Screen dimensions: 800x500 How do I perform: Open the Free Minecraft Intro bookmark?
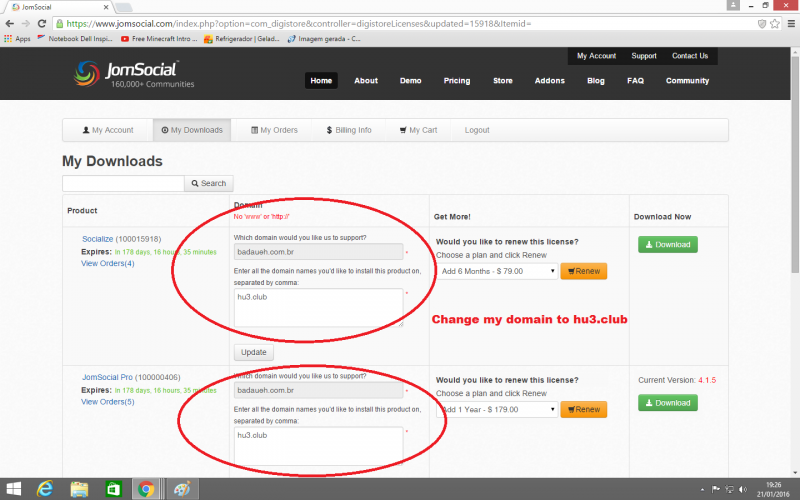(x=159, y=39)
